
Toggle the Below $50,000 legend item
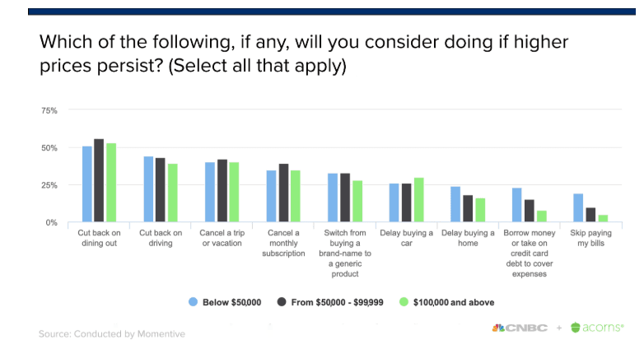coord(225,302)
